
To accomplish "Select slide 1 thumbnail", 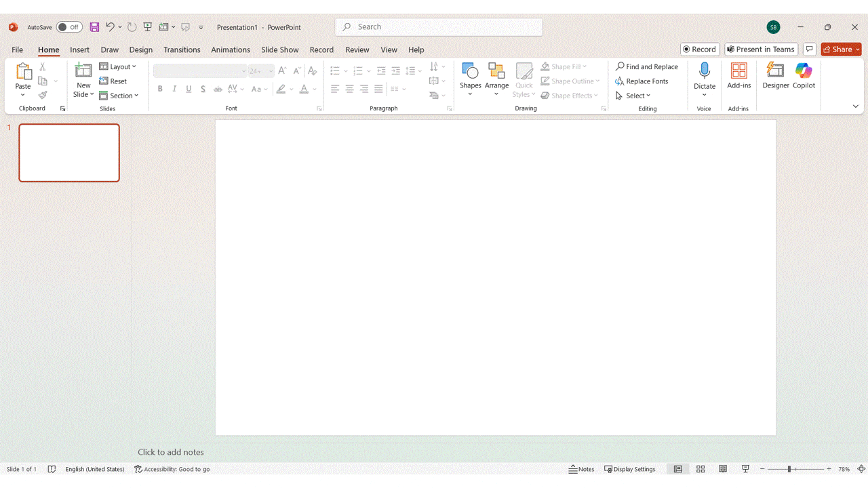I will [x=69, y=152].
